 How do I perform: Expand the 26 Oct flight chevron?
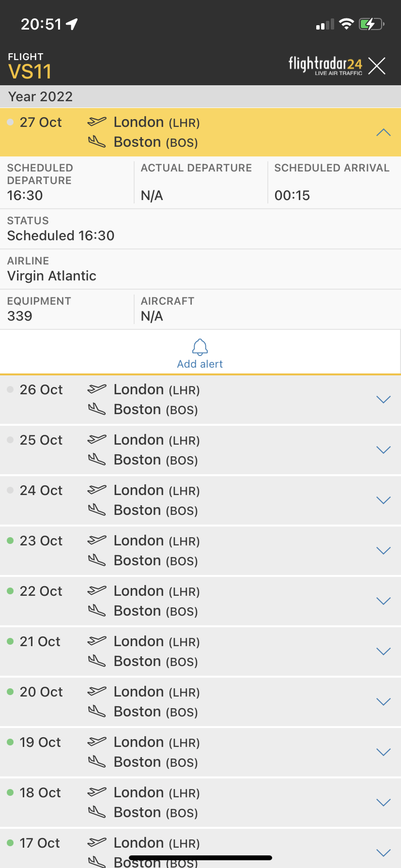point(384,400)
